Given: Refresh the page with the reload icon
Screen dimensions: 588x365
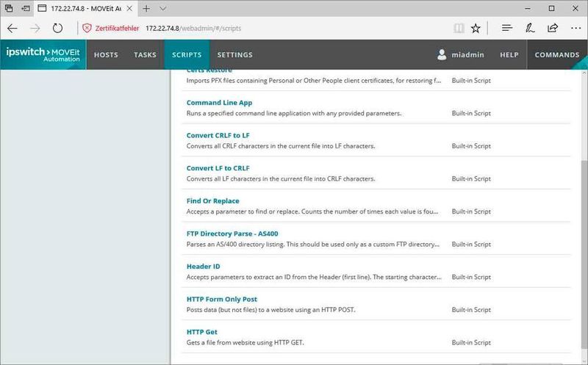Looking at the screenshot, I should 57,28.
